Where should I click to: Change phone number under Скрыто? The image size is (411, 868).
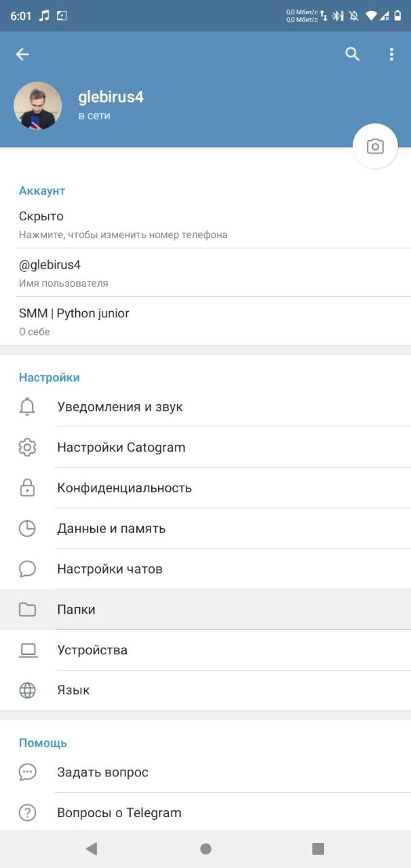(x=206, y=224)
